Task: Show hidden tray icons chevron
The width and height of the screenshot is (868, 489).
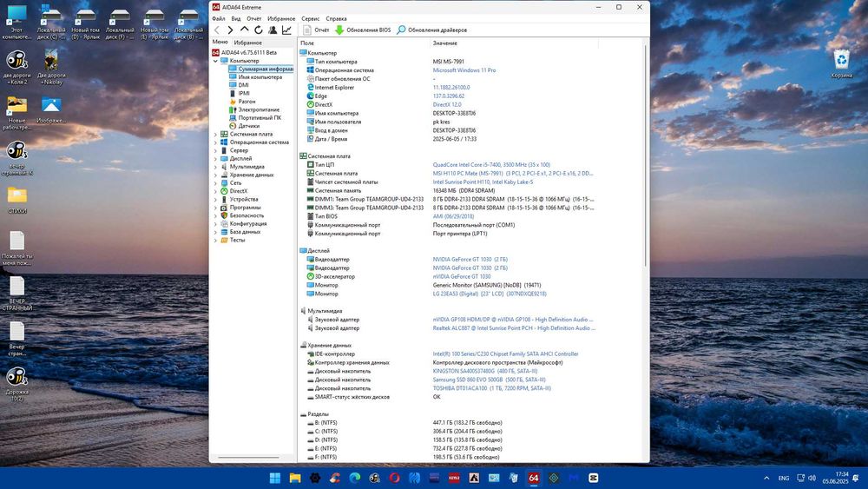Action: point(766,478)
